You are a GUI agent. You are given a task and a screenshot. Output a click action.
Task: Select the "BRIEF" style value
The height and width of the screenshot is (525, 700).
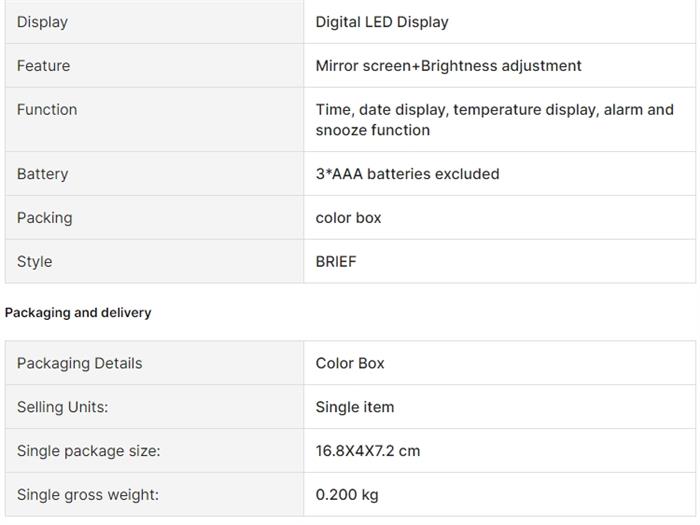click(x=336, y=262)
